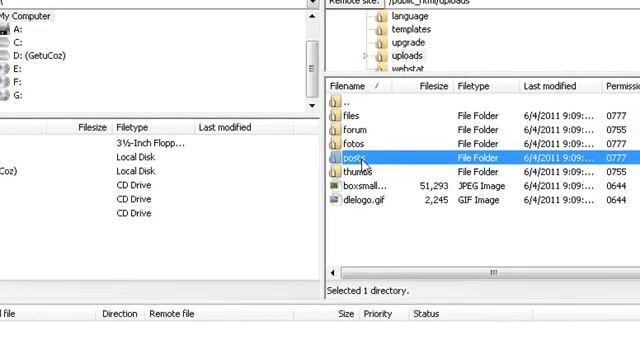Select the 'templates' tree label
Image resolution: width=640 pixels, height=360 pixels.
[411, 29]
